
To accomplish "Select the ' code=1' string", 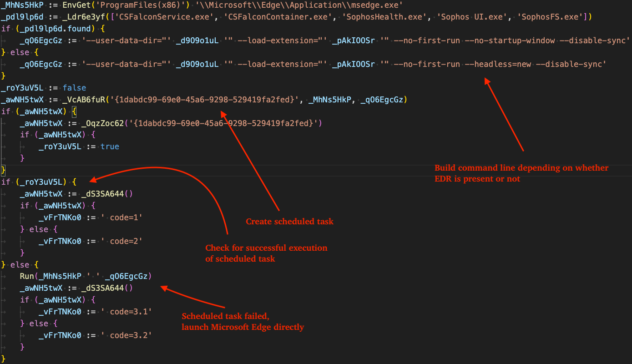I will coord(122,217).
